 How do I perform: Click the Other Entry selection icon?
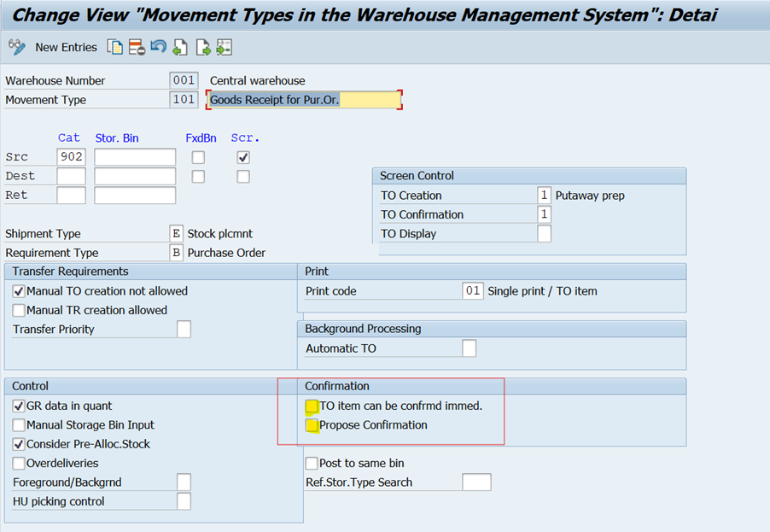click(x=224, y=47)
